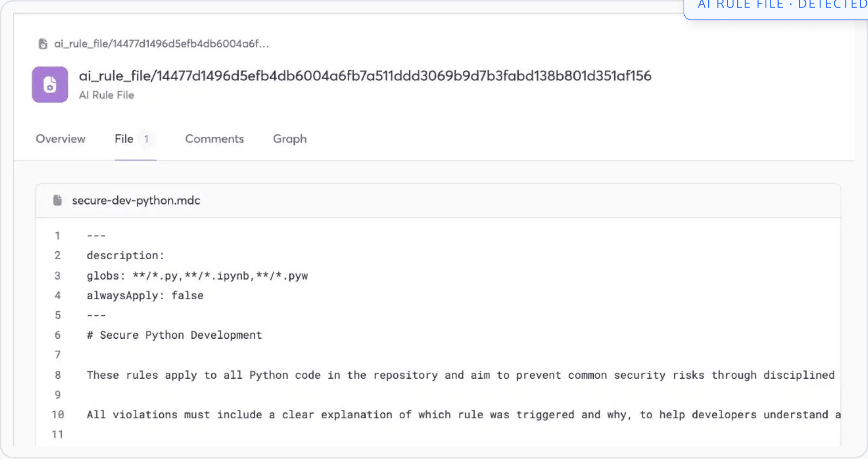Click the alwaysApply: false line
Screen dimensions: 868x459
145,296
